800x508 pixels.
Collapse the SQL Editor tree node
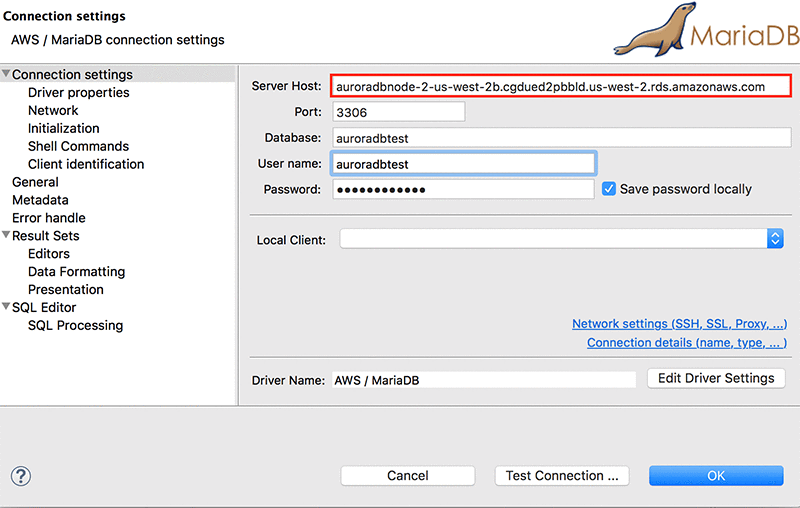point(6,307)
